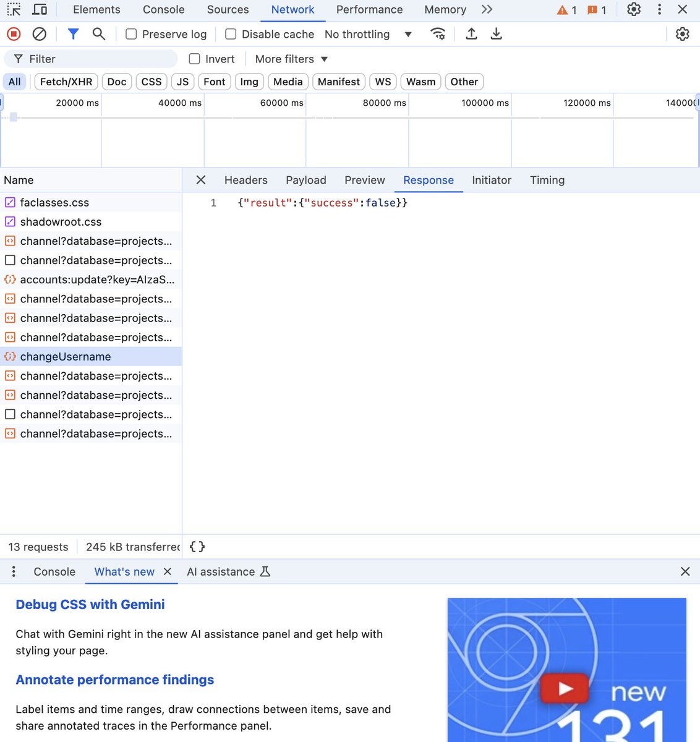
Task: Export HAR file download icon
Action: click(x=496, y=34)
